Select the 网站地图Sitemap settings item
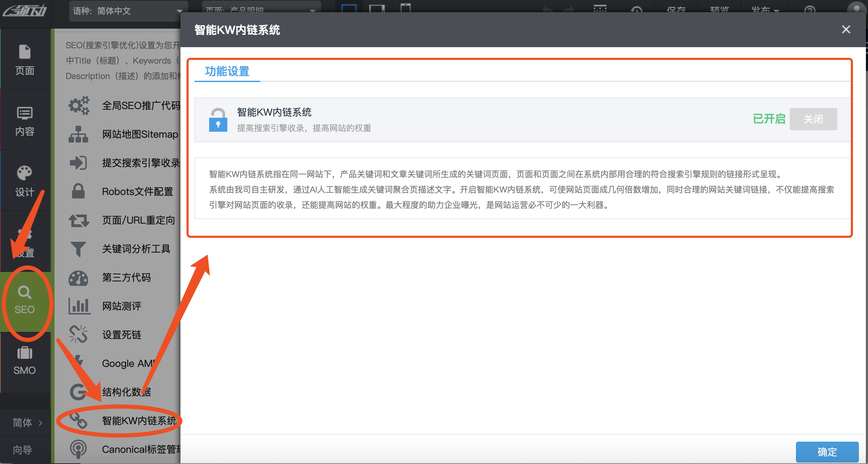Screen dimensions: 868x464 click(x=139, y=134)
